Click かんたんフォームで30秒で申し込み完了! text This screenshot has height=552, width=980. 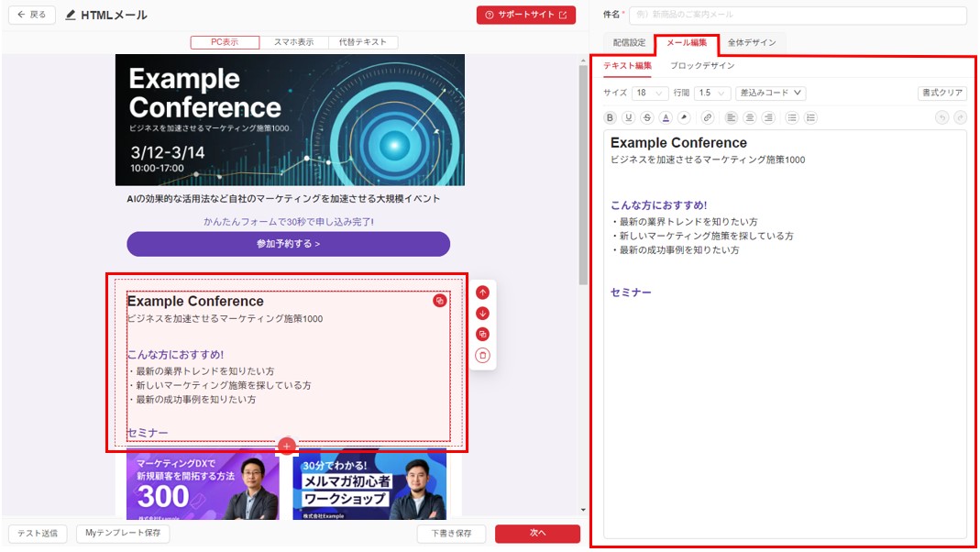288,222
